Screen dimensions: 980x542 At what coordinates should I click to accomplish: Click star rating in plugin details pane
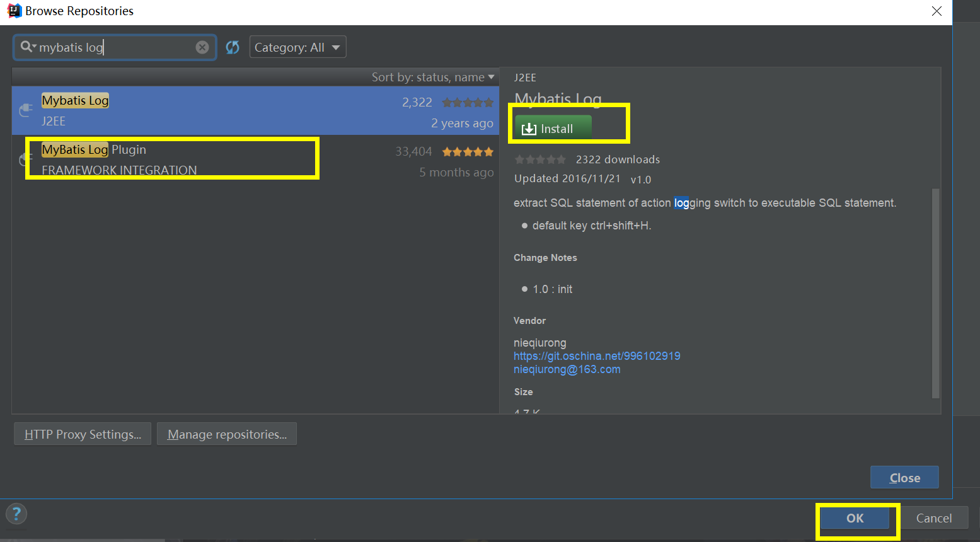[x=540, y=159]
